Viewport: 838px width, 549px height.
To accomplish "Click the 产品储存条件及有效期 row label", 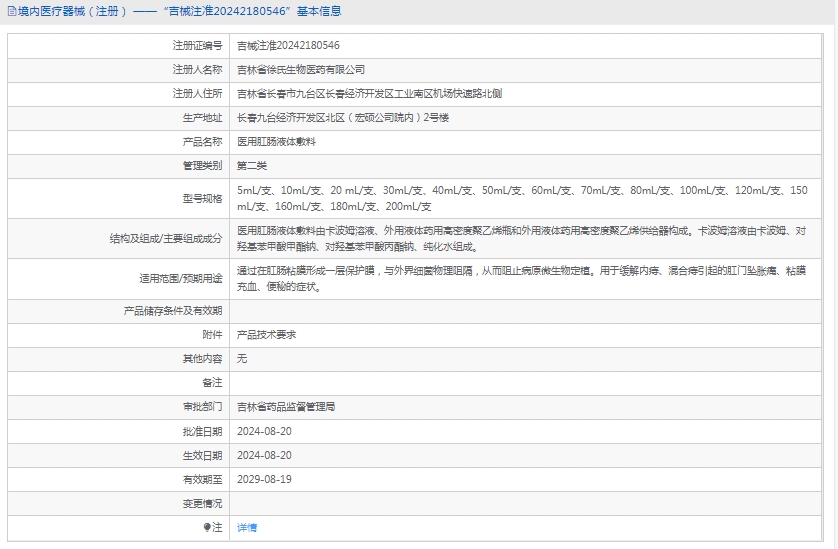I will click(x=173, y=311).
